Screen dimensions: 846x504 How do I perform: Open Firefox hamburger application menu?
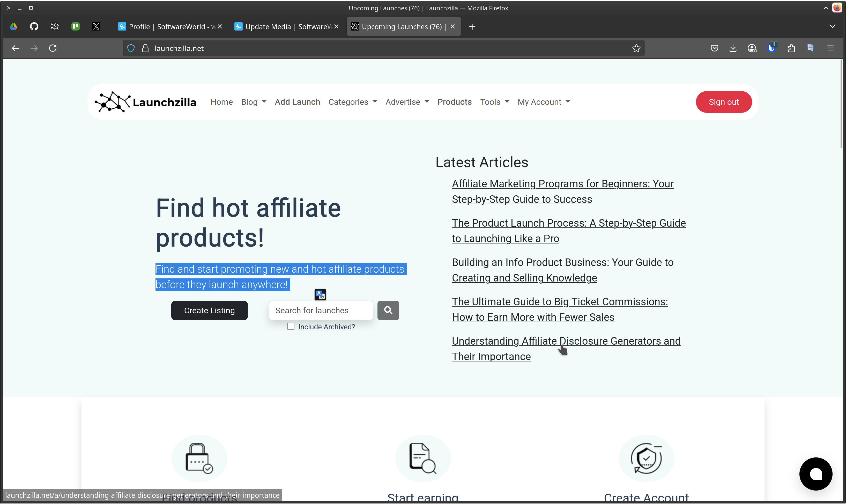pyautogui.click(x=830, y=48)
